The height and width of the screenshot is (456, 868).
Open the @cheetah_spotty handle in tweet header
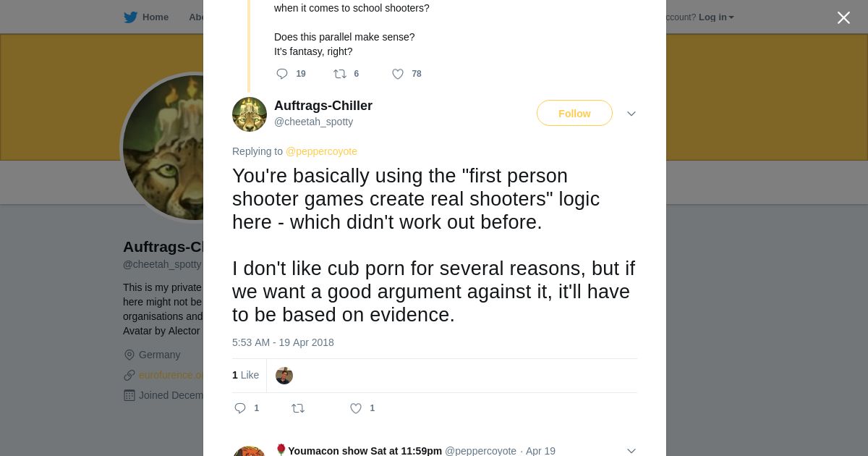point(313,122)
